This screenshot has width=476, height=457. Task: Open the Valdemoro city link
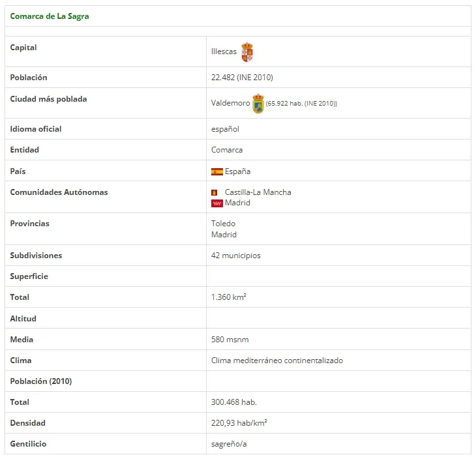coord(230,103)
